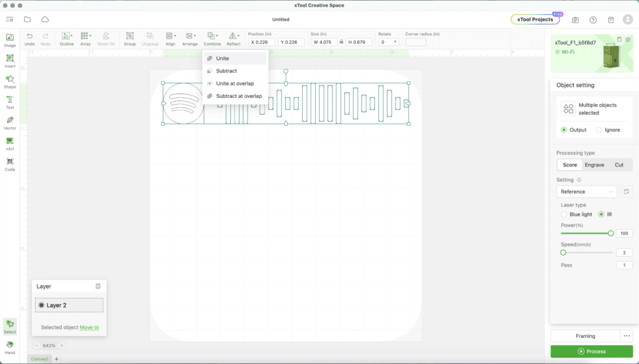Undo the last action
This screenshot has height=364, width=639.
pos(29,39)
